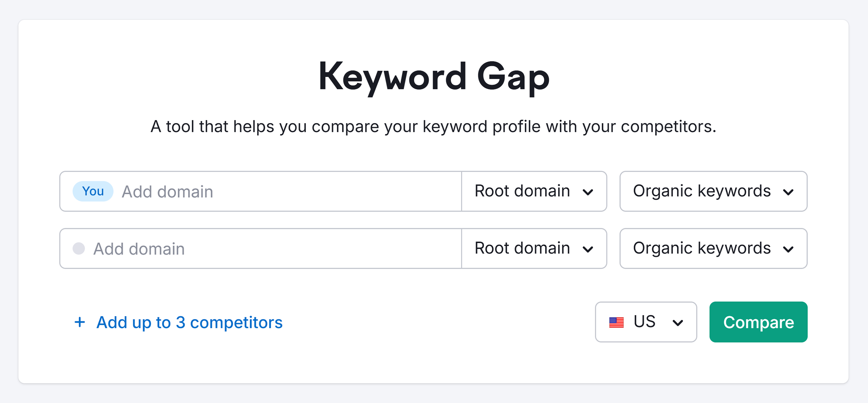Open Root domain dropdown in the You row
Screen dimensions: 868x403
(x=534, y=191)
